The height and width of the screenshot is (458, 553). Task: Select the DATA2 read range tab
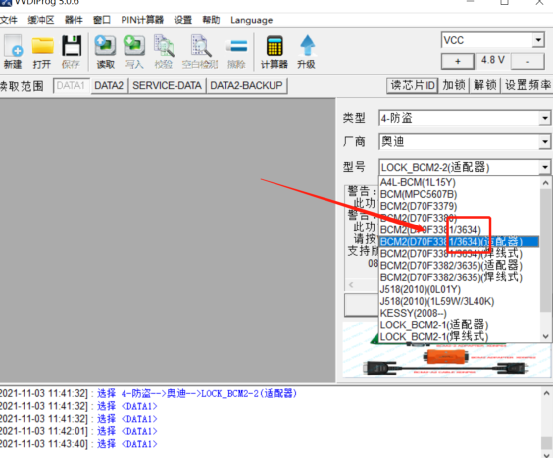(x=109, y=86)
